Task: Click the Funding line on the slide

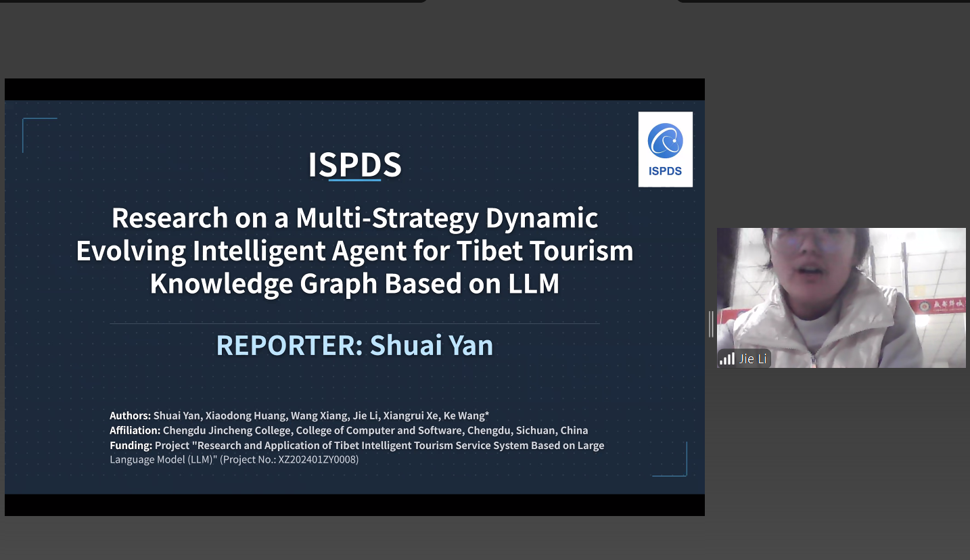Action: click(x=356, y=445)
